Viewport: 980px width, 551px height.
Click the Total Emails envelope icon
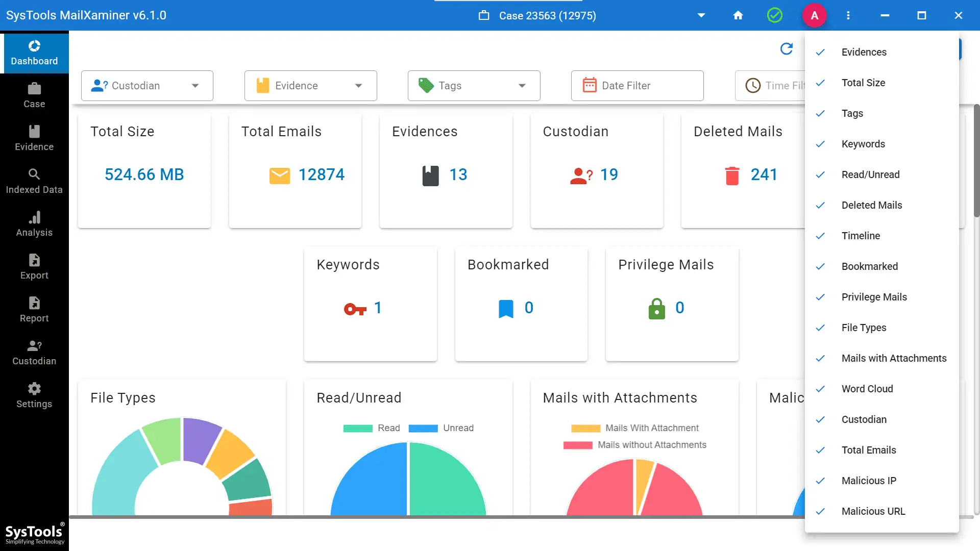[280, 176]
